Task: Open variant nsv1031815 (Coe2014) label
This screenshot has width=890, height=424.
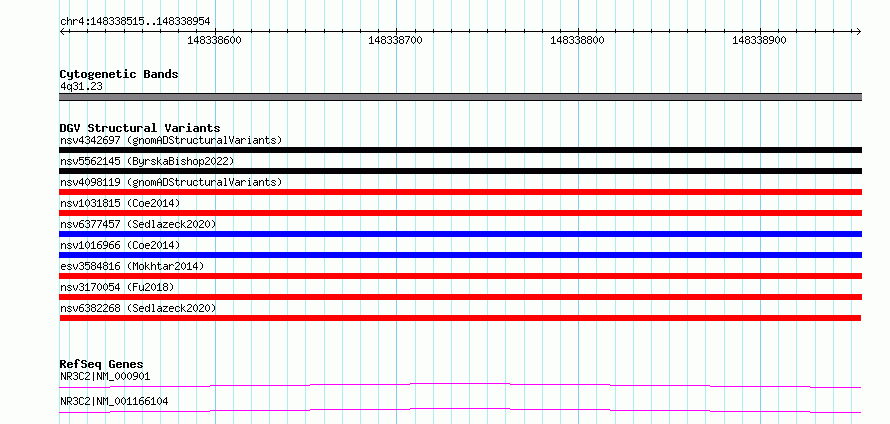Action: coord(120,203)
